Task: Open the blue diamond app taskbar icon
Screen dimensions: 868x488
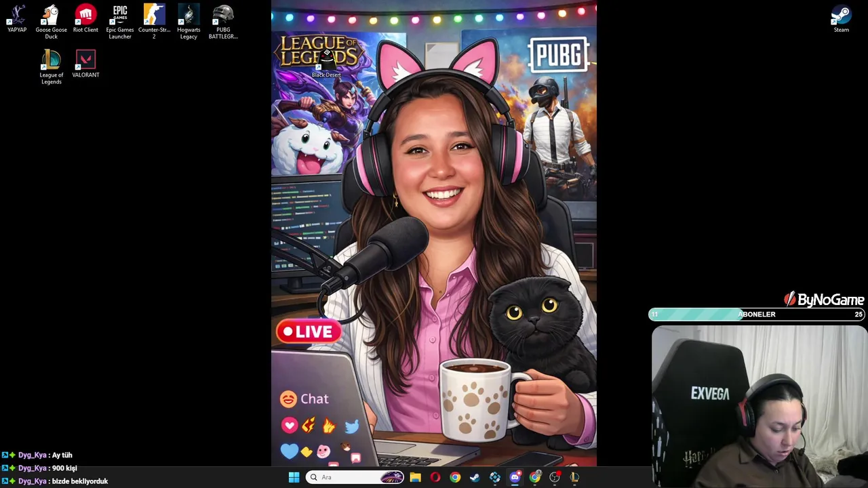Action: (495, 477)
